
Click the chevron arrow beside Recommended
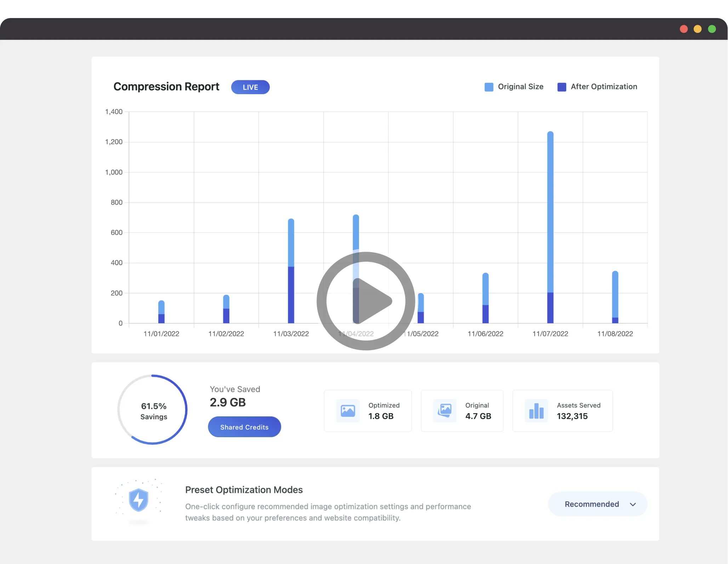pos(633,504)
